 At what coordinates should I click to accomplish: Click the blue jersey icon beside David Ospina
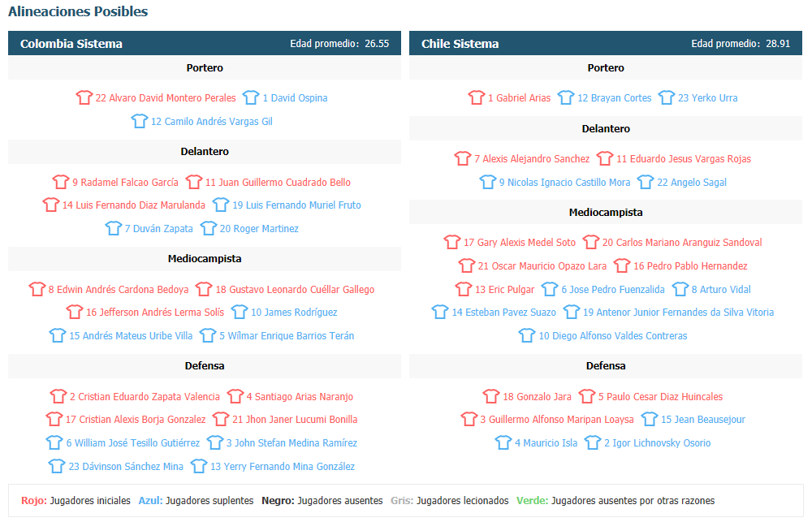[x=251, y=97]
